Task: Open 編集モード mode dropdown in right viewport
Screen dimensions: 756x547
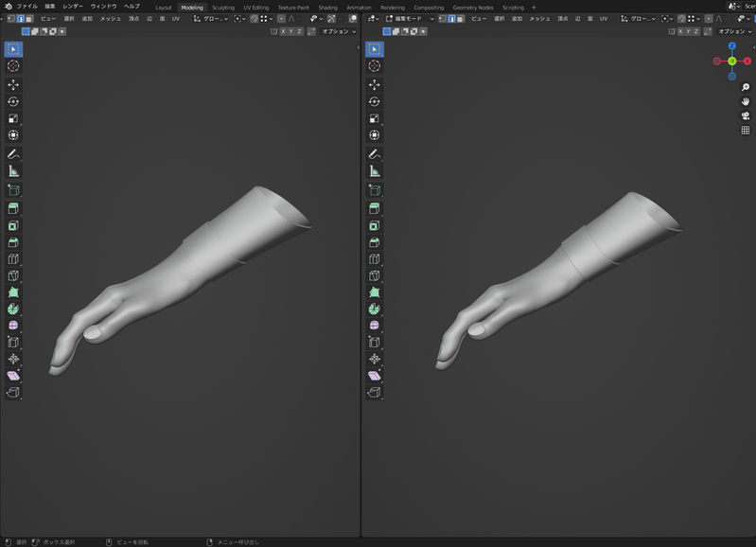Action: [410, 19]
